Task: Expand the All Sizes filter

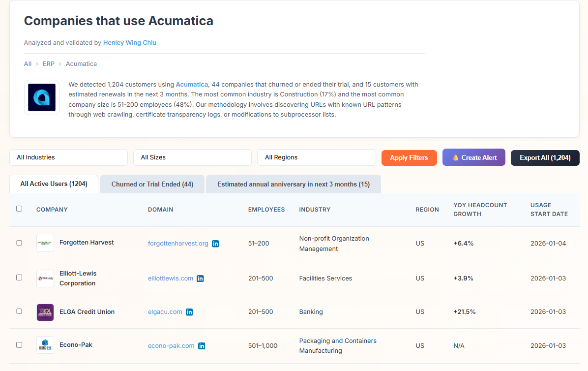Action: pos(192,157)
